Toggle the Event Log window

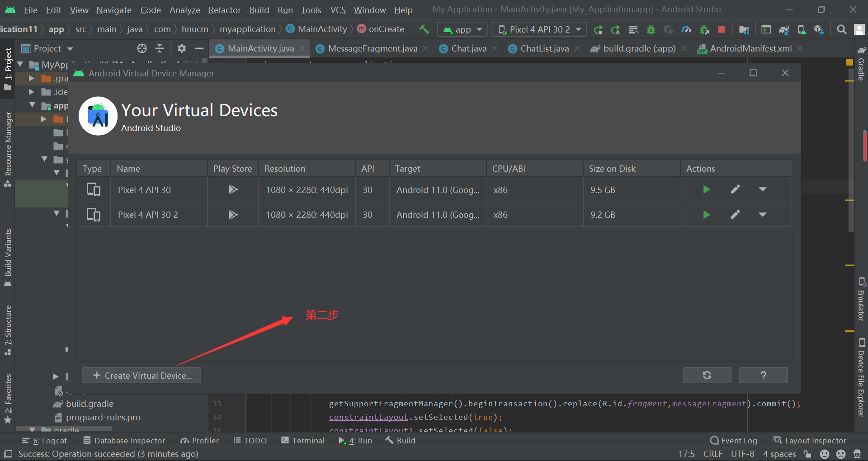[x=733, y=441]
